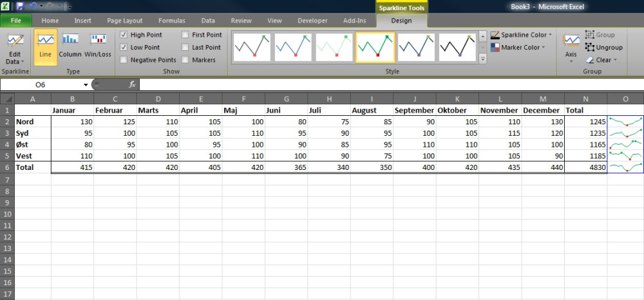Enable the Negative Points checkbox
Image resolution: width=644 pixels, height=300 pixels.
pyautogui.click(x=124, y=60)
